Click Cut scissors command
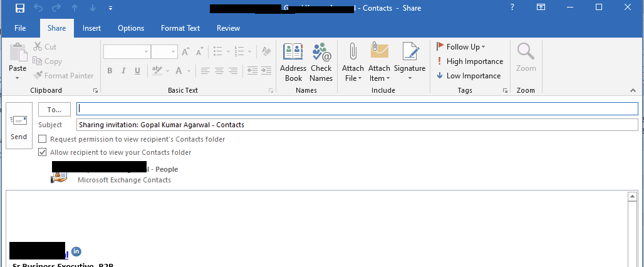 pos(44,47)
